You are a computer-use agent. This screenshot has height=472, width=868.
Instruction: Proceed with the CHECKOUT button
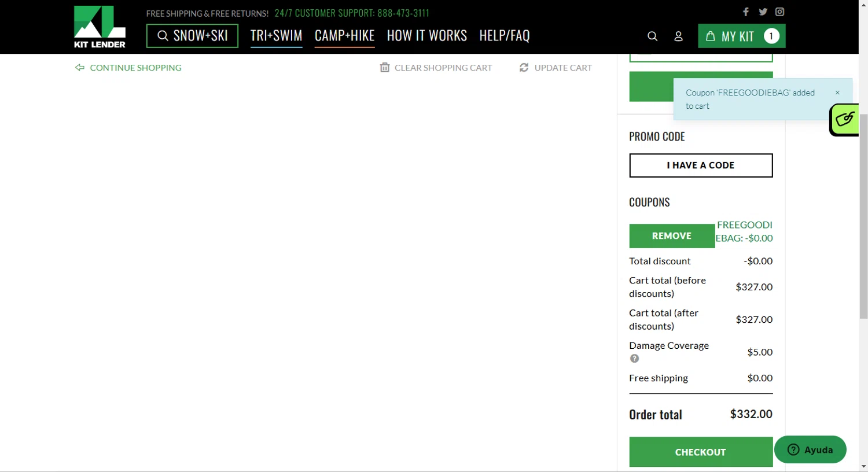[701, 452]
